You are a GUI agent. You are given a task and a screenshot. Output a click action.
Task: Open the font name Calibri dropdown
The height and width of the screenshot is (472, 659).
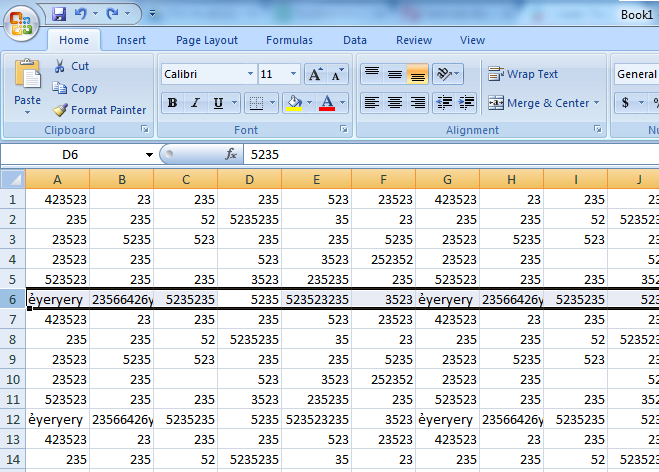pyautogui.click(x=249, y=74)
